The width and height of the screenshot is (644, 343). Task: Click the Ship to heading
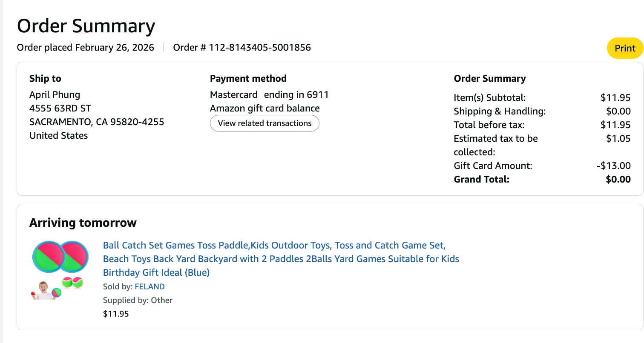point(45,78)
